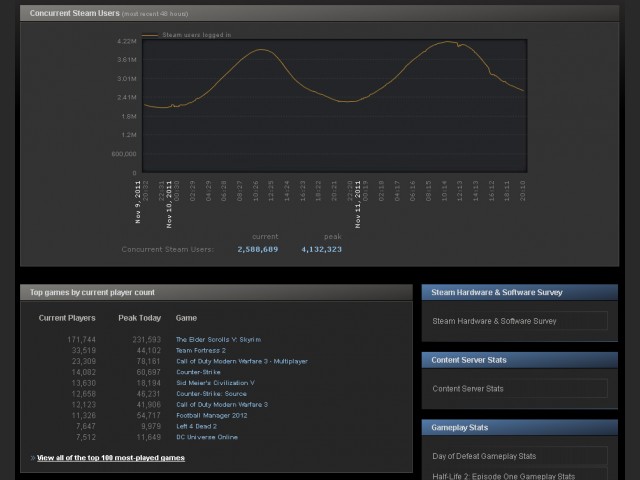View all of the top 100 most-played games
Viewport: 640px width, 480px height.
click(x=111, y=458)
